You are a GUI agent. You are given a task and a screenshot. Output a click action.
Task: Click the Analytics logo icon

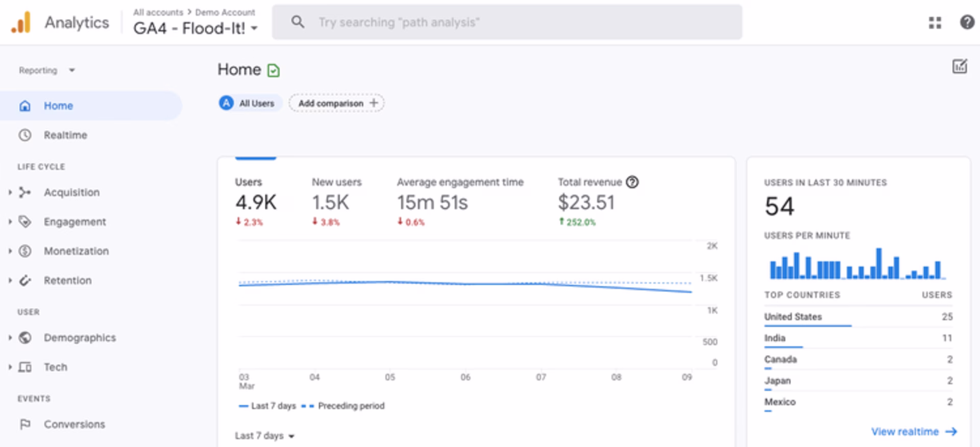[x=21, y=22]
